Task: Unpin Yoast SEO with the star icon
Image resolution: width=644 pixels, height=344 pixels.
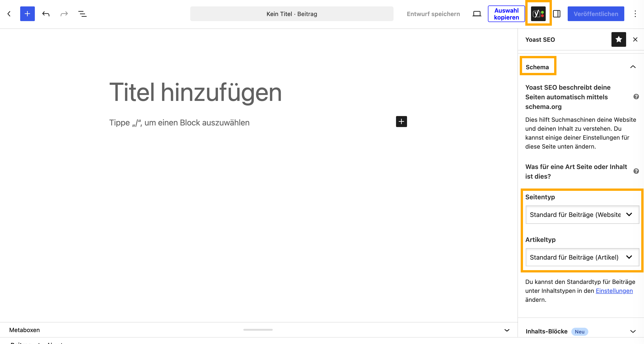Action: pos(619,39)
